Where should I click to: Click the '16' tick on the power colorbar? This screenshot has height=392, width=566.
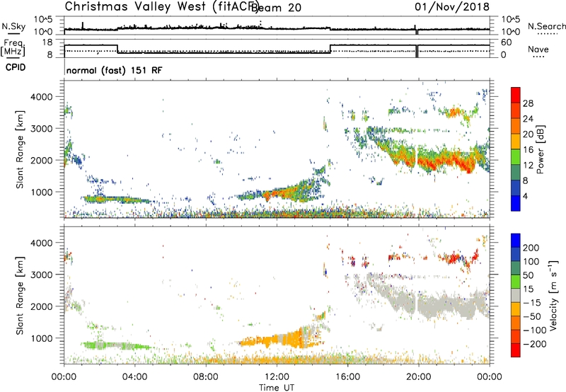point(528,150)
